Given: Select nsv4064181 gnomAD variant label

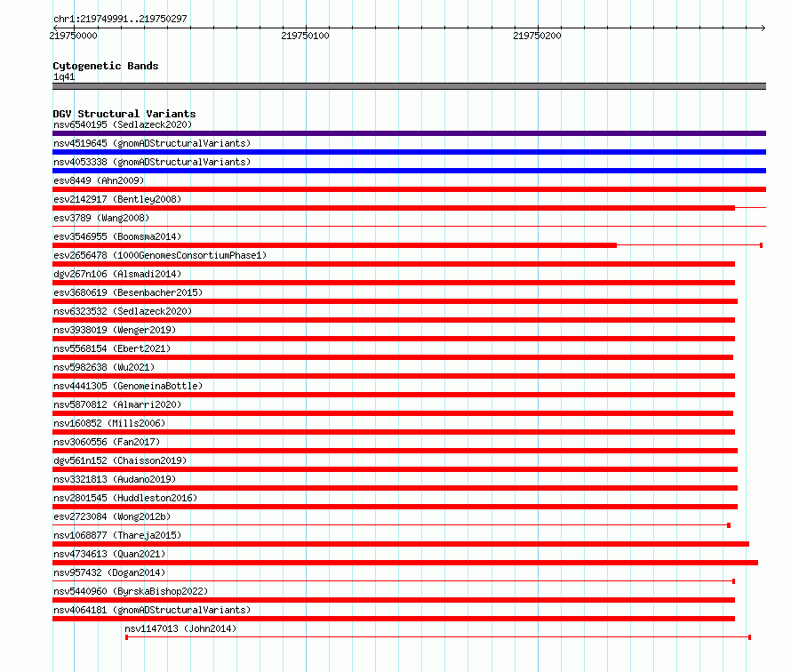Looking at the screenshot, I should [152, 610].
